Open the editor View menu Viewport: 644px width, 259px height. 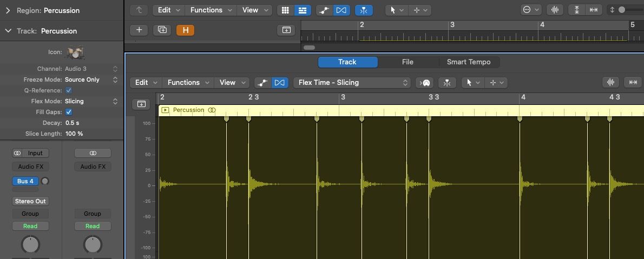[x=232, y=83]
